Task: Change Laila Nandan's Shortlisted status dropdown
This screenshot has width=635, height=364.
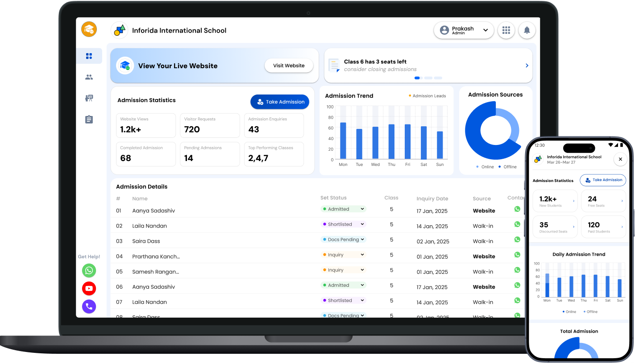Action: coord(362,224)
